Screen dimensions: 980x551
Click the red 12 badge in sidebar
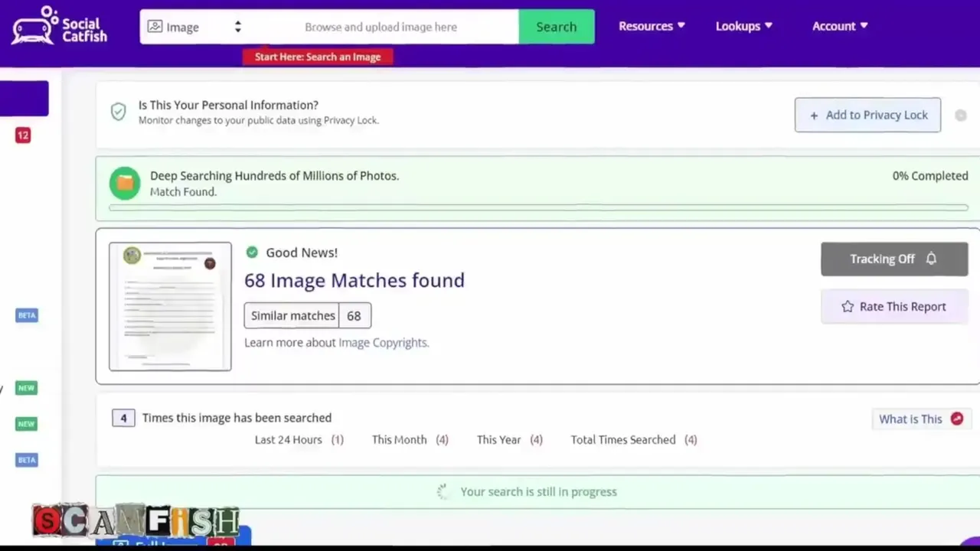pos(23,135)
